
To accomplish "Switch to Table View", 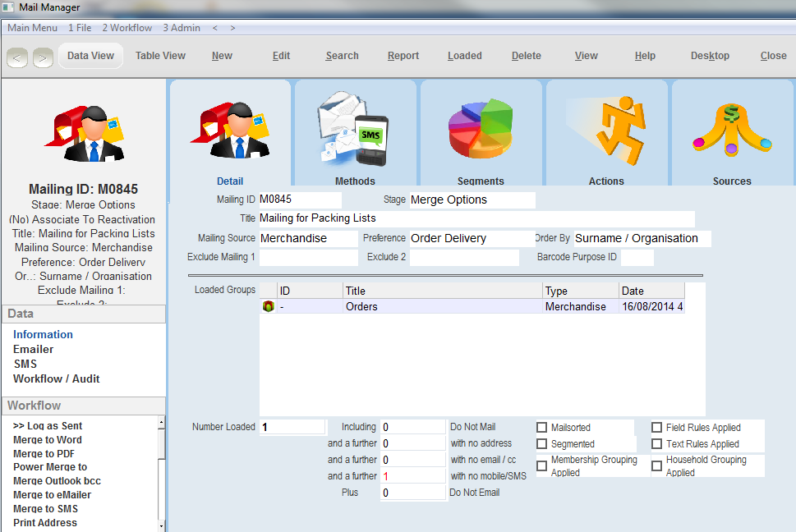I will click(160, 56).
